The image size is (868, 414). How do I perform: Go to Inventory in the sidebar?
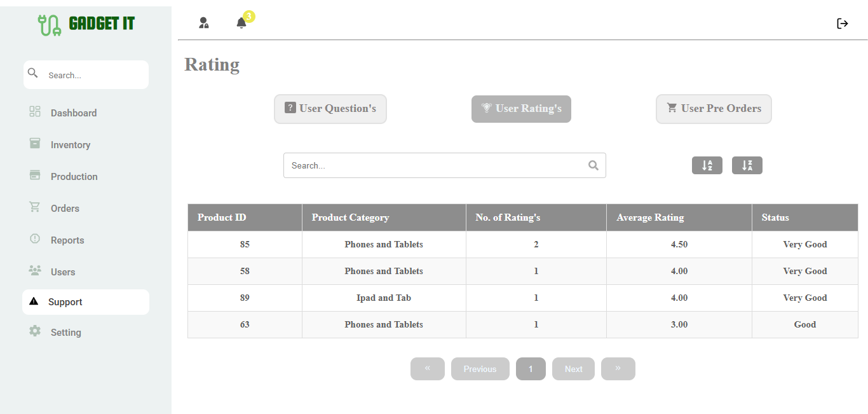(70, 145)
